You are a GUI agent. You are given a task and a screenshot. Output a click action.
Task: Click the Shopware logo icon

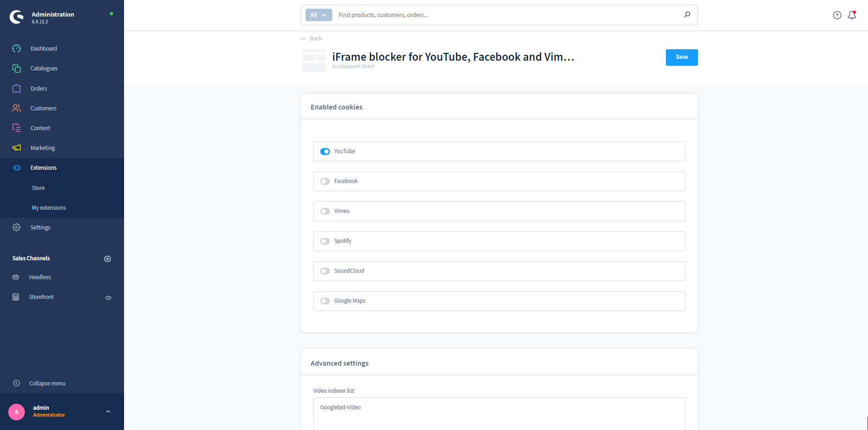click(x=17, y=17)
